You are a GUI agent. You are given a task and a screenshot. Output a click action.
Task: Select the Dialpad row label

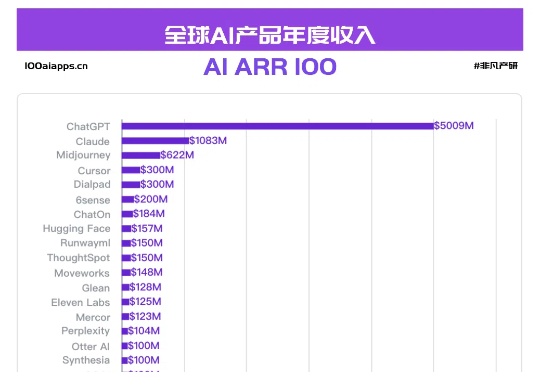click(x=92, y=184)
